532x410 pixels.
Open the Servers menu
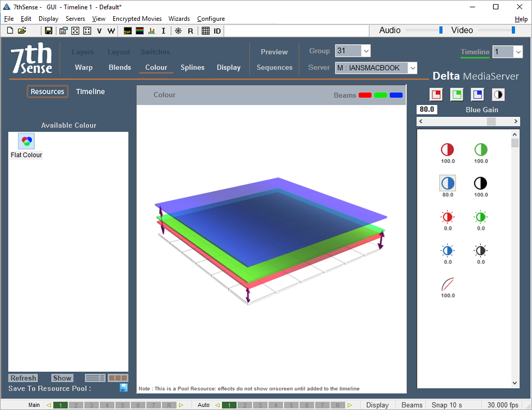coord(75,19)
